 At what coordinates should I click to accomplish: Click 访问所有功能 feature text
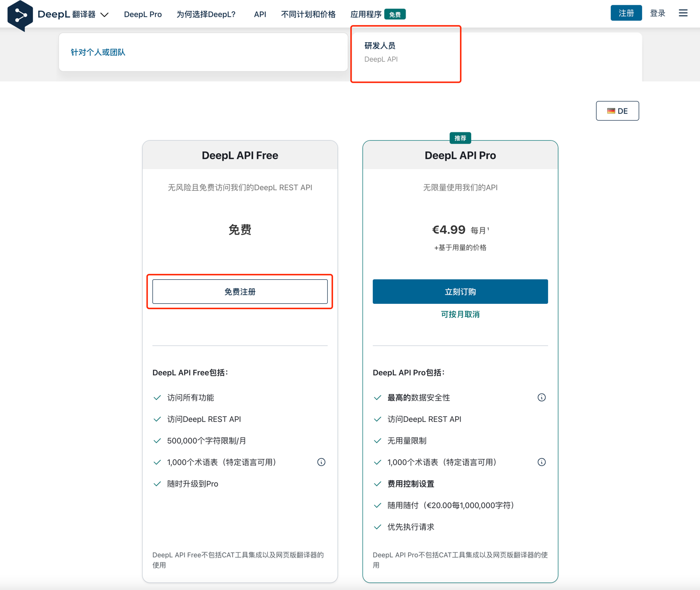191,397
